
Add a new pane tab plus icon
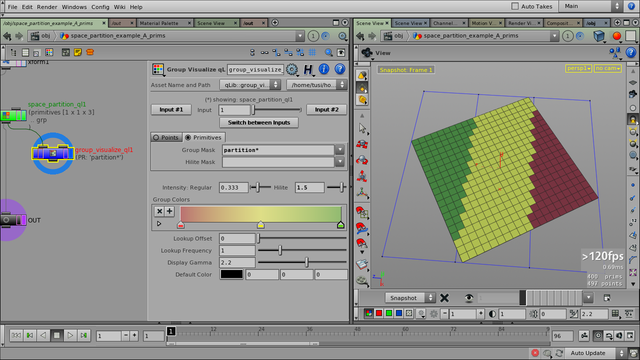pos(275,23)
